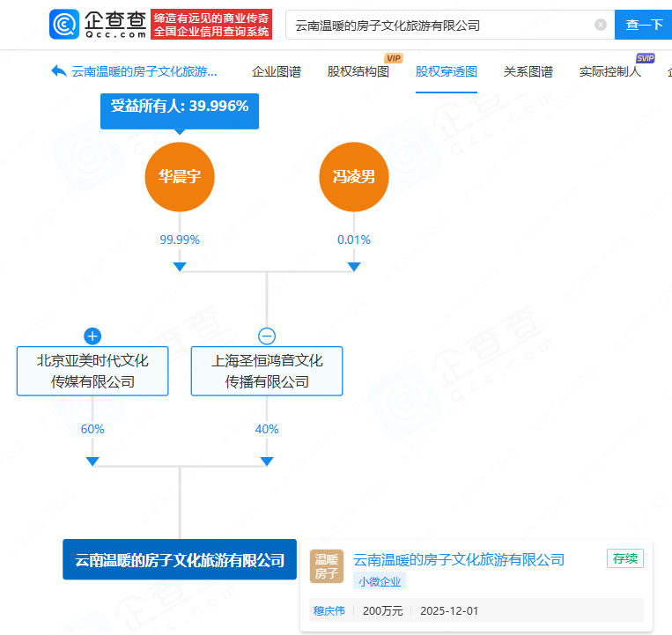Open the 企业图谱 tab
This screenshot has height=635, width=672.
coord(276,72)
